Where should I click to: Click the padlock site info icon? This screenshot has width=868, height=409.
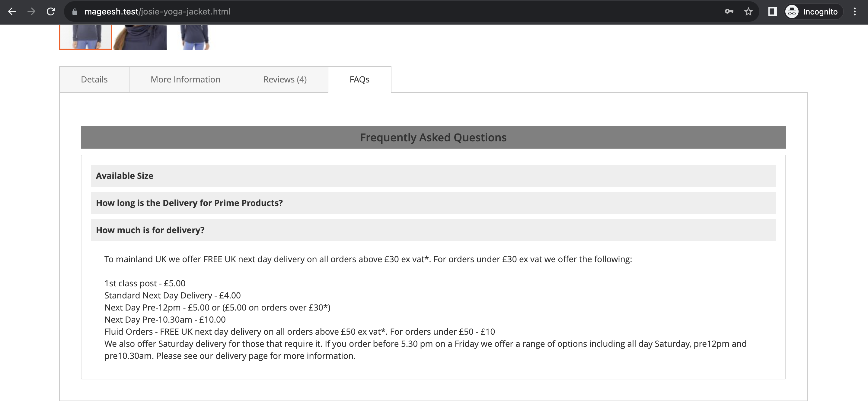pos(75,12)
